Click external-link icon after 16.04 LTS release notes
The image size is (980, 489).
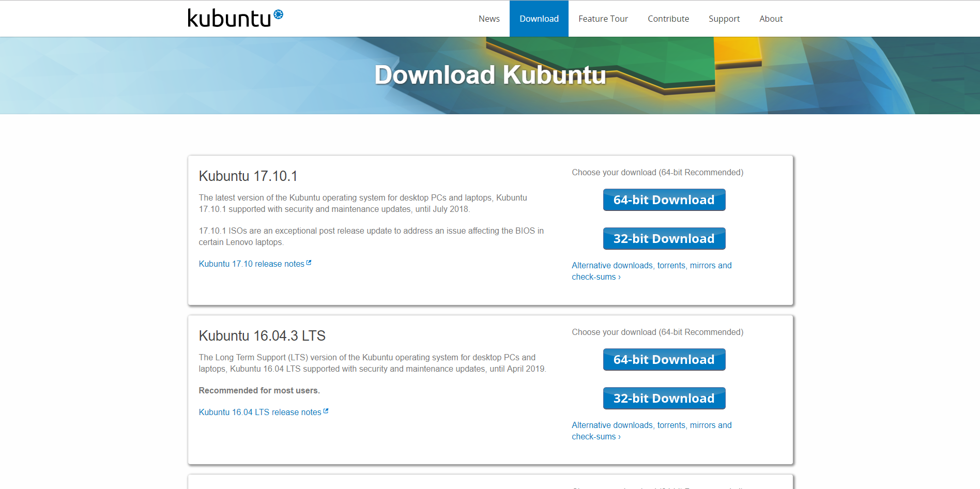coord(326,411)
